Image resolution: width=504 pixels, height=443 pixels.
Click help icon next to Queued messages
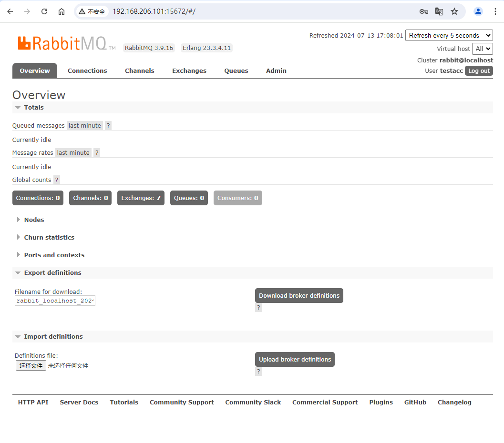[x=108, y=126]
